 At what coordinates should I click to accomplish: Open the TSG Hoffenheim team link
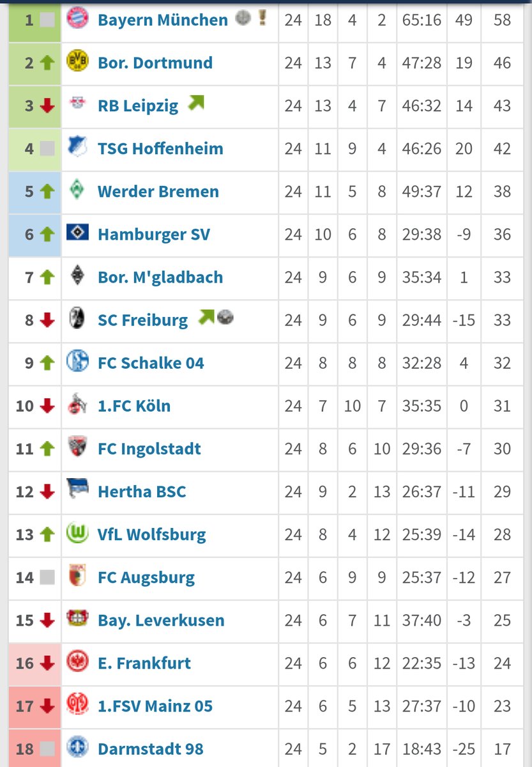tap(160, 149)
